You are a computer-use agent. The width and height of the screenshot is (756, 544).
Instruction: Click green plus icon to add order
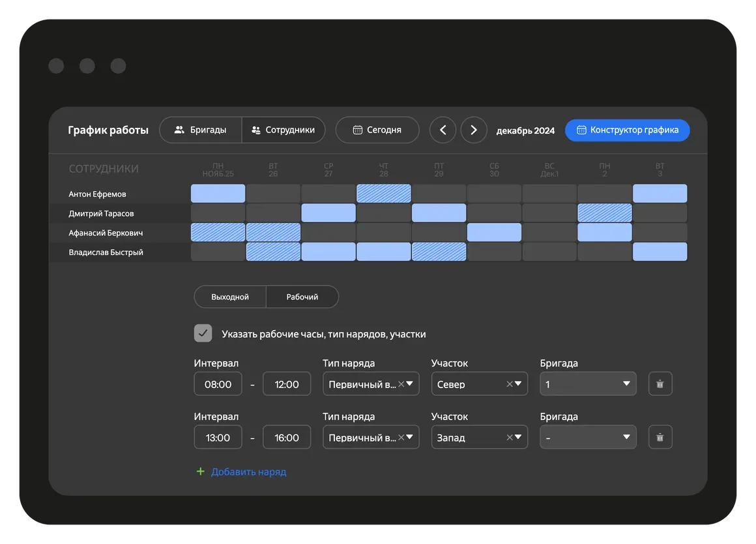tap(201, 472)
